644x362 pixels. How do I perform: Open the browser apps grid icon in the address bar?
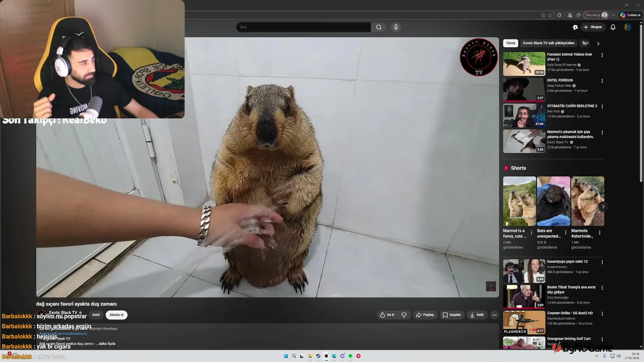(543, 15)
